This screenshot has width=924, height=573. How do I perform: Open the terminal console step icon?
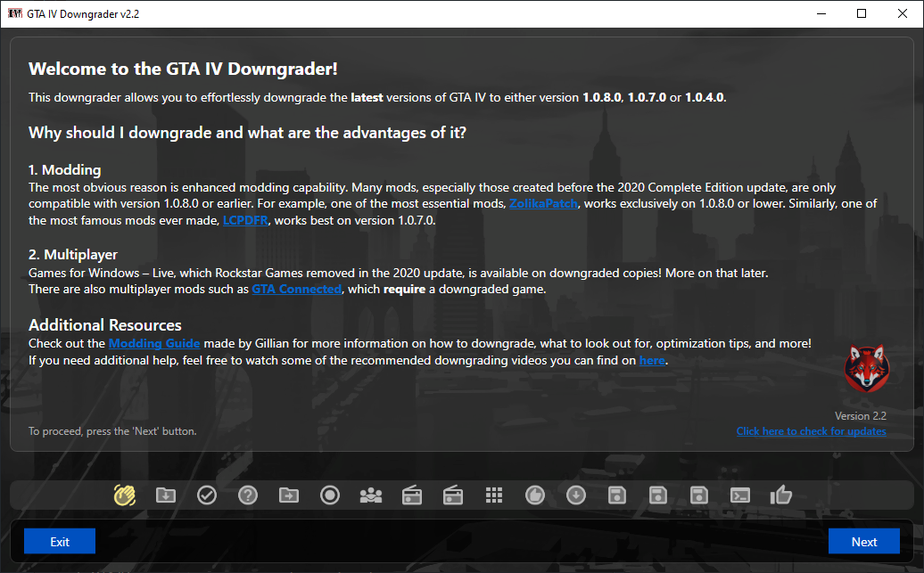point(740,495)
